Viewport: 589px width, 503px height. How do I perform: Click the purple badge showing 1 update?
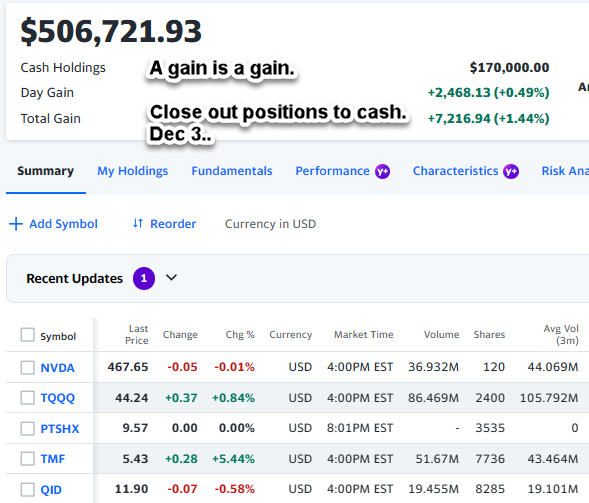144,278
